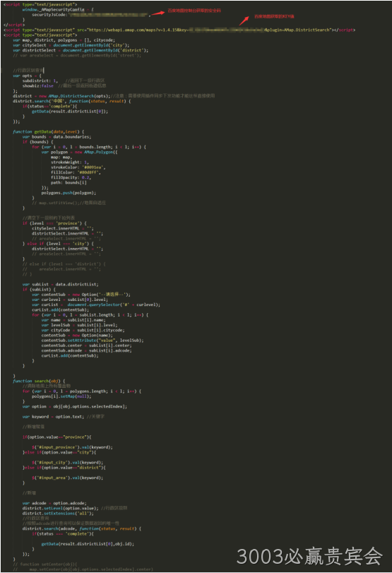Click the 'securityJsCode:' property line

[91, 15]
